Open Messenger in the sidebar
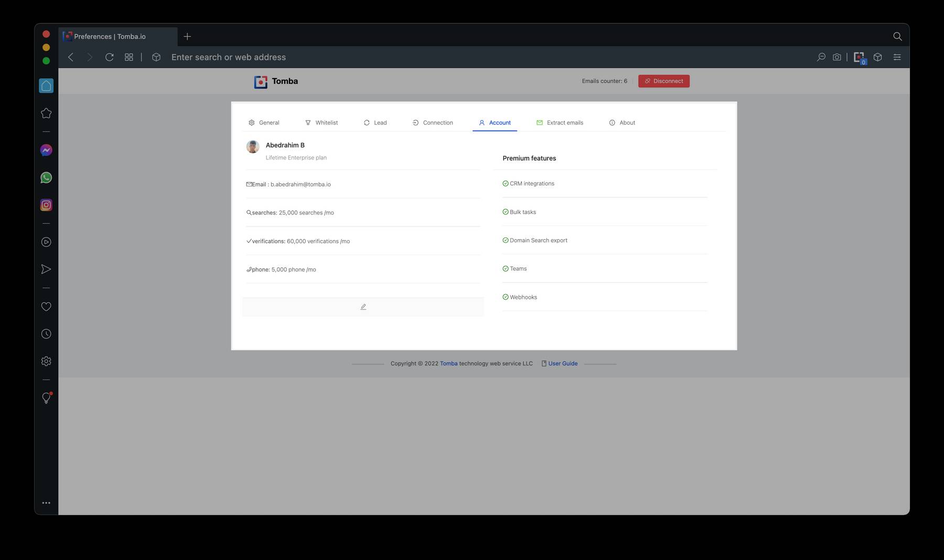The width and height of the screenshot is (944, 560). click(46, 150)
